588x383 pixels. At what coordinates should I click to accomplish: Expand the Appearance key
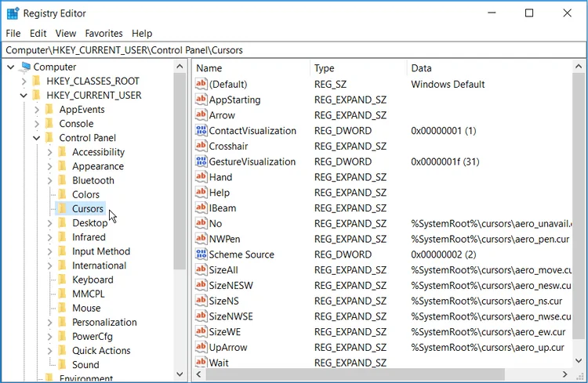click(50, 166)
